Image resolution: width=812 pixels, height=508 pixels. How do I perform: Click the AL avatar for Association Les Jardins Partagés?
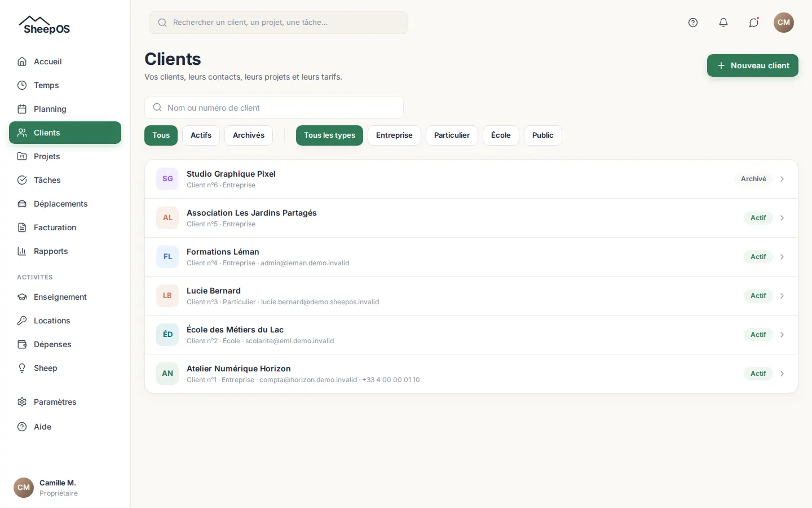coord(167,218)
